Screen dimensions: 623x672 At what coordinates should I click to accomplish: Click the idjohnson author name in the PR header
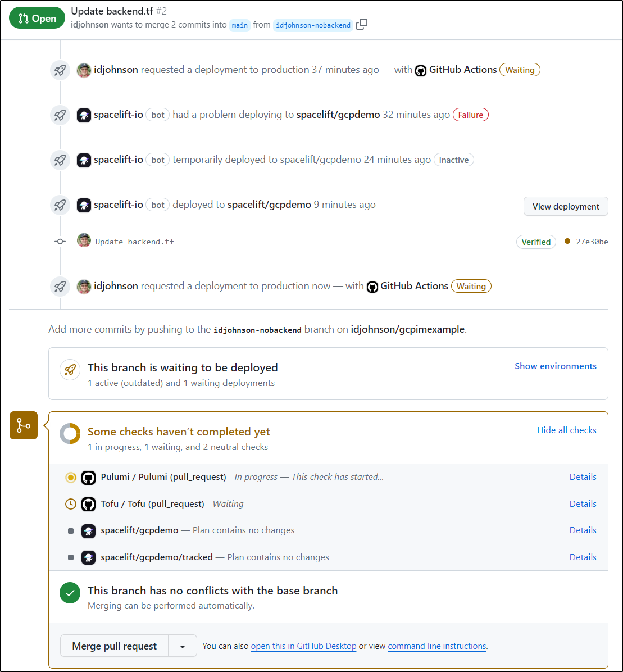click(89, 25)
